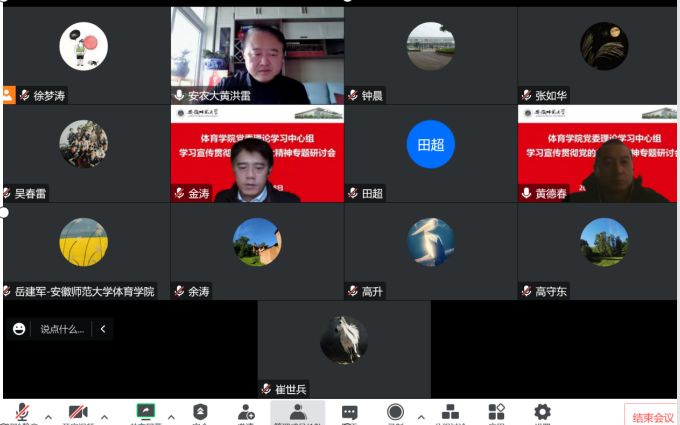Open the security shield options
680x425 pixels.
[x=200, y=412]
